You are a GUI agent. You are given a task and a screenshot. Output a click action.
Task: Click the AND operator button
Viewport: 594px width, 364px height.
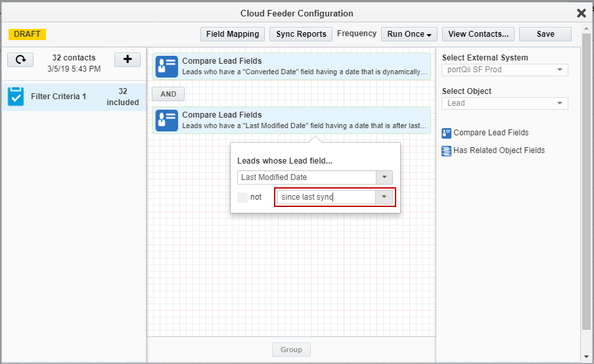click(x=168, y=94)
